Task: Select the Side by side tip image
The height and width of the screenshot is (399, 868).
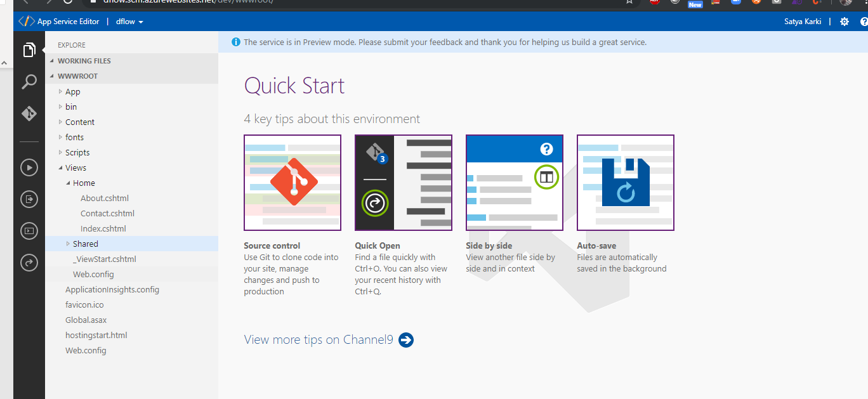Action: tap(514, 183)
